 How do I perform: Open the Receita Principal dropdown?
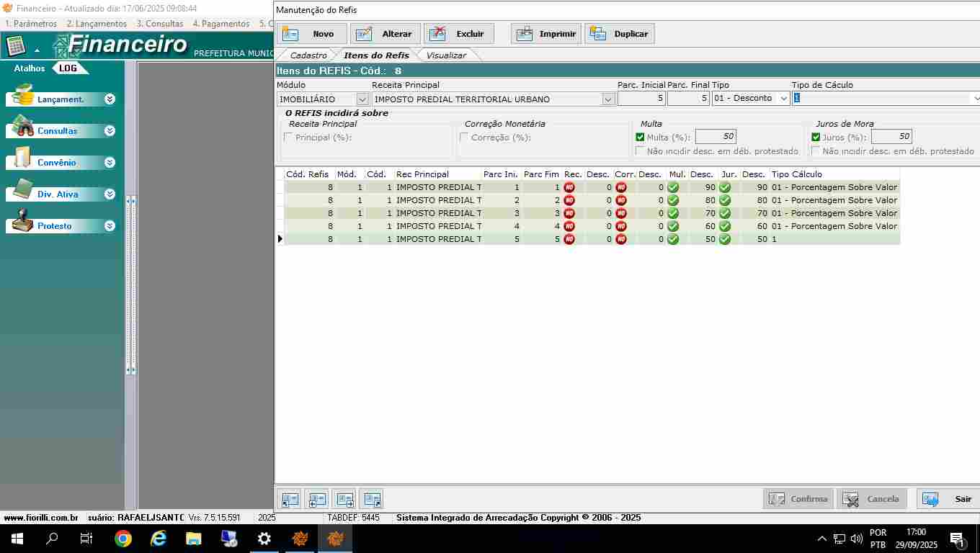(608, 99)
